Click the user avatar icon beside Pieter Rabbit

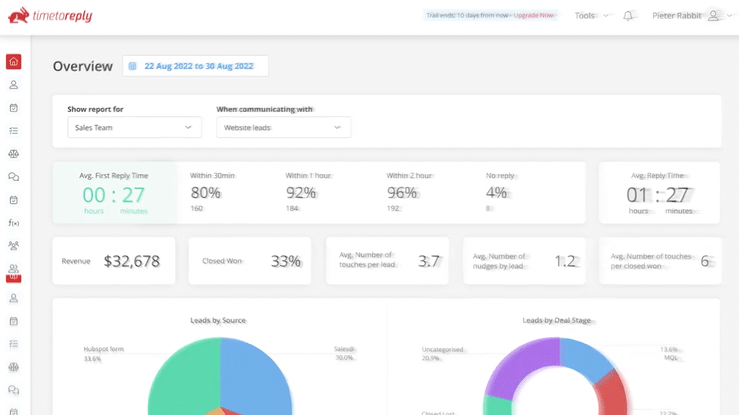tap(714, 16)
